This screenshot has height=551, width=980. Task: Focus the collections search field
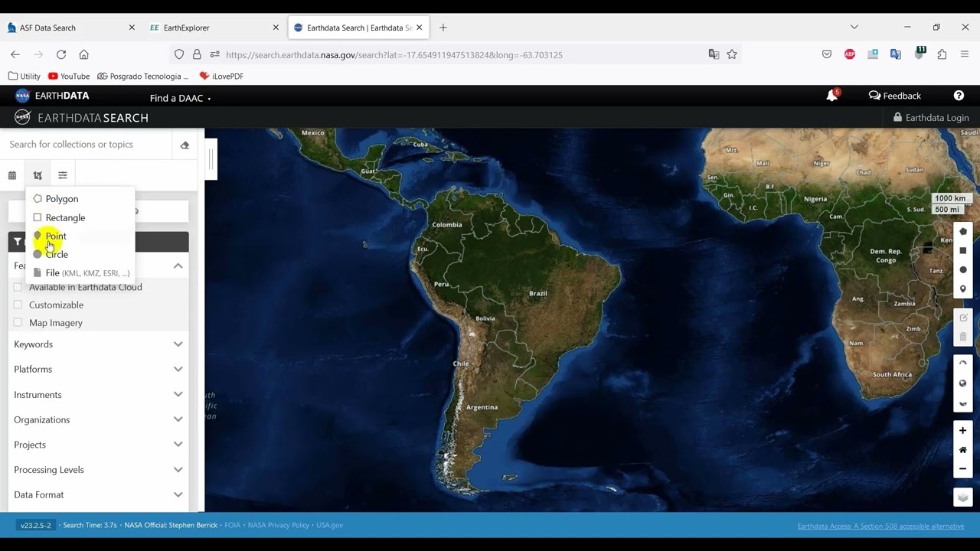point(86,145)
